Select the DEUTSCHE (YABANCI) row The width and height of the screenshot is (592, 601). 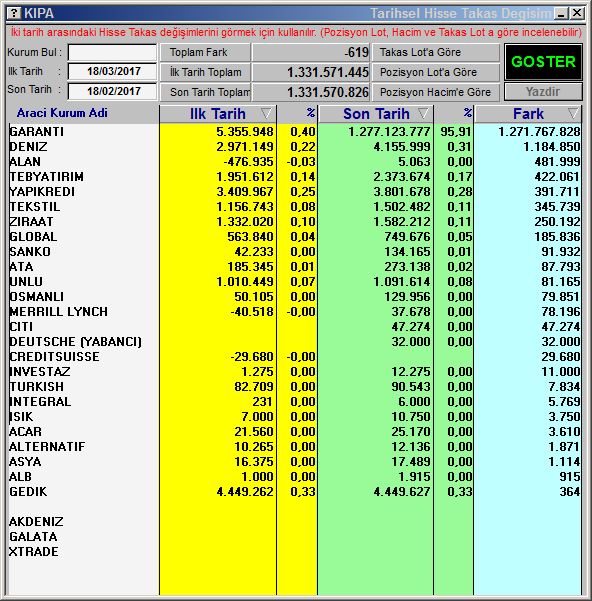(x=294, y=342)
